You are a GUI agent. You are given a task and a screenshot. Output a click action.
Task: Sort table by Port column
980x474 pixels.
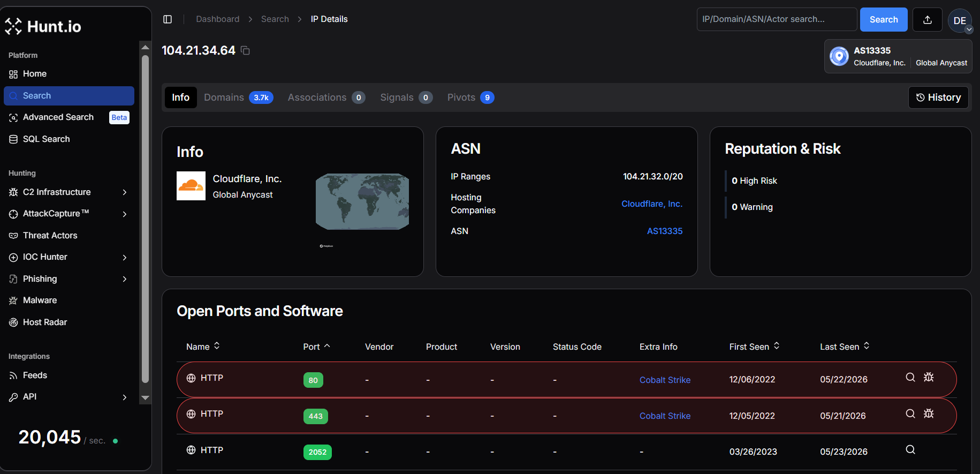316,347
